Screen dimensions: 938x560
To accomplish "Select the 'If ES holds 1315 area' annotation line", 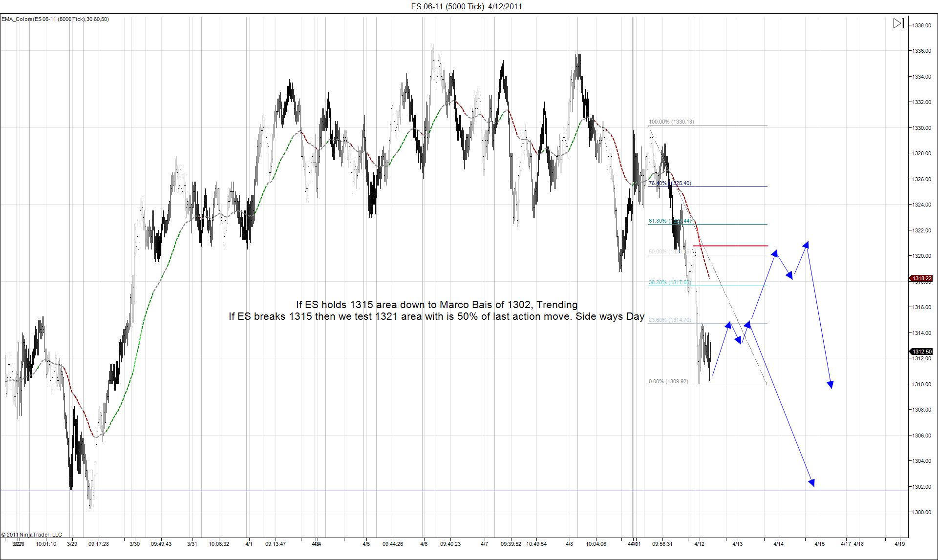I will point(437,305).
